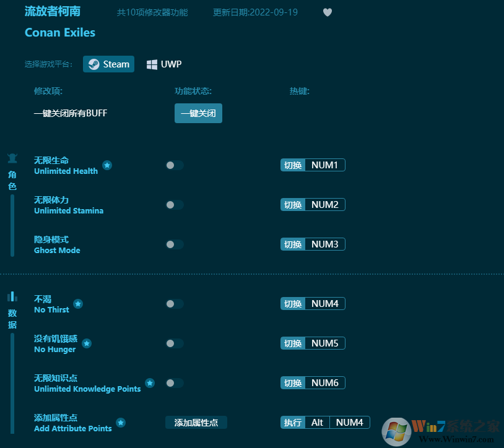504x448 pixels.
Task: Click the star icon beside Unlimited Health
Action: tap(106, 165)
